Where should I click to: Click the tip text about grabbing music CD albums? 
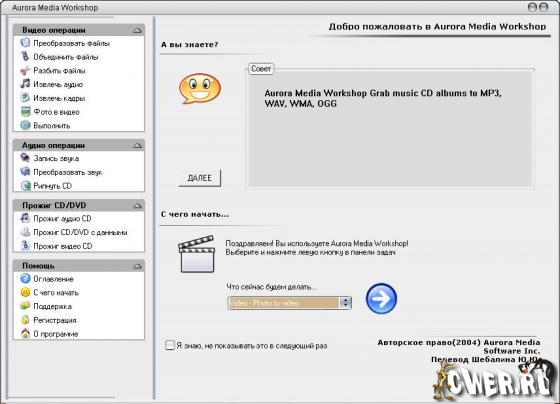click(383, 98)
